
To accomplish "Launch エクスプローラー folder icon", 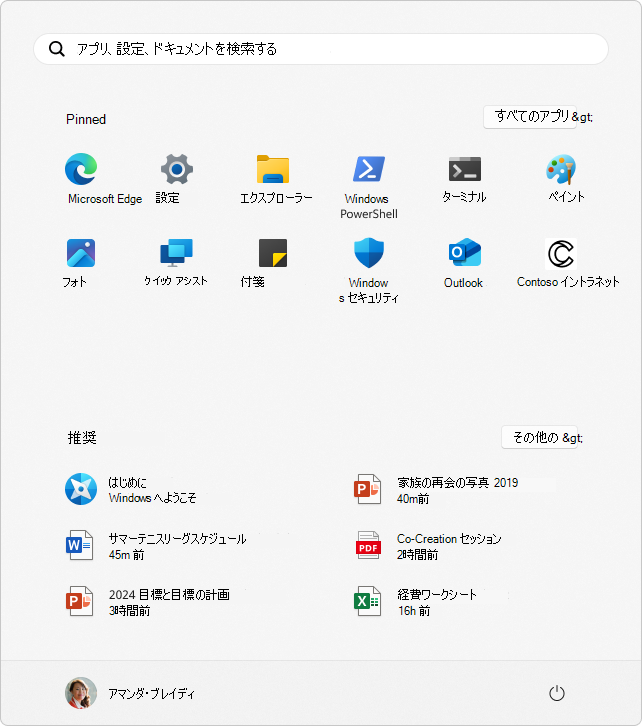I will pos(273,169).
